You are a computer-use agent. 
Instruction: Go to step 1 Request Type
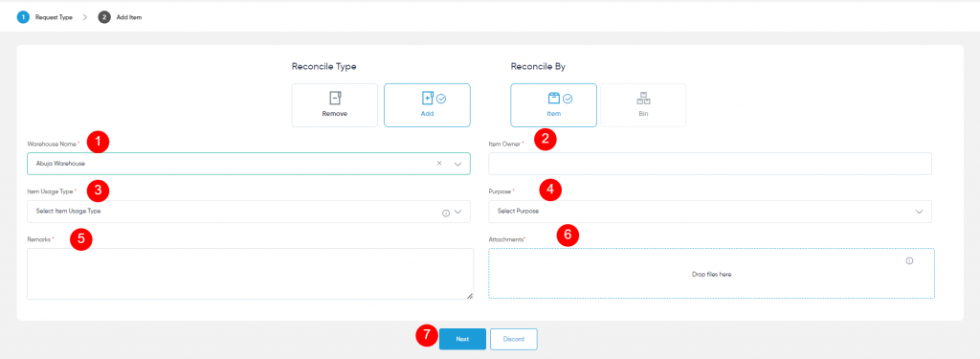(x=44, y=17)
